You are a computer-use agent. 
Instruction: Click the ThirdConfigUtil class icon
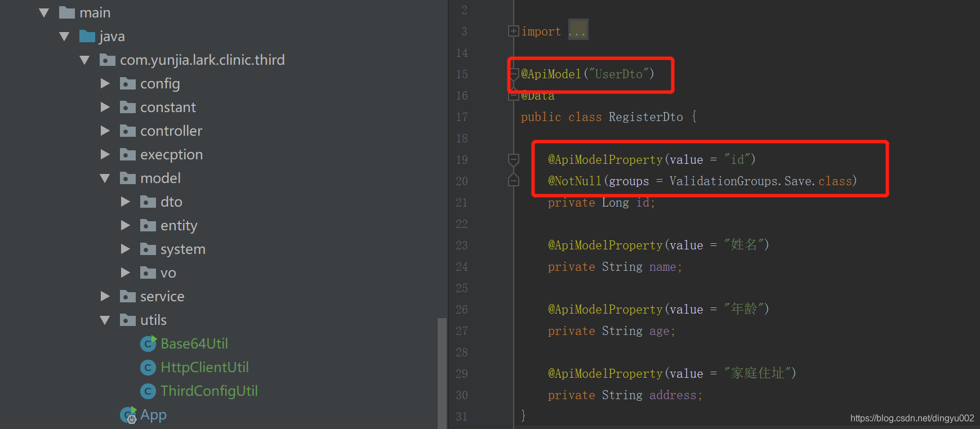(x=148, y=391)
